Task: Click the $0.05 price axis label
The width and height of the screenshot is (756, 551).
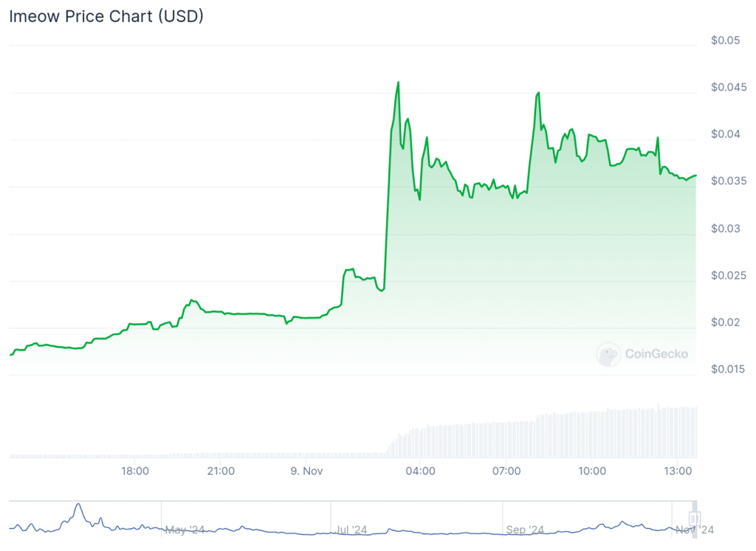Action: (725, 41)
